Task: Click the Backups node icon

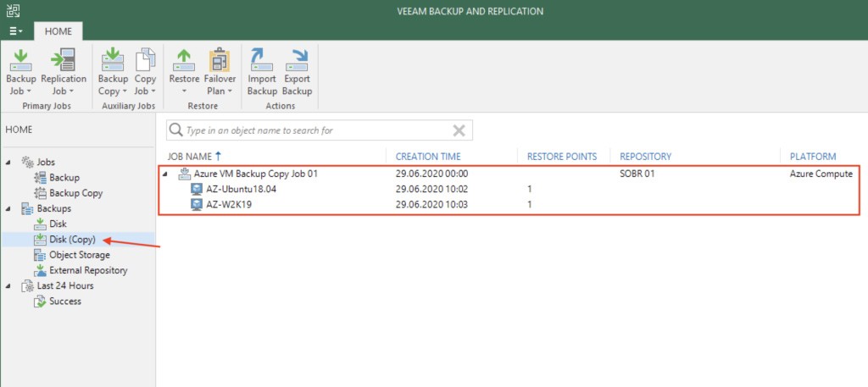Action: point(27,208)
